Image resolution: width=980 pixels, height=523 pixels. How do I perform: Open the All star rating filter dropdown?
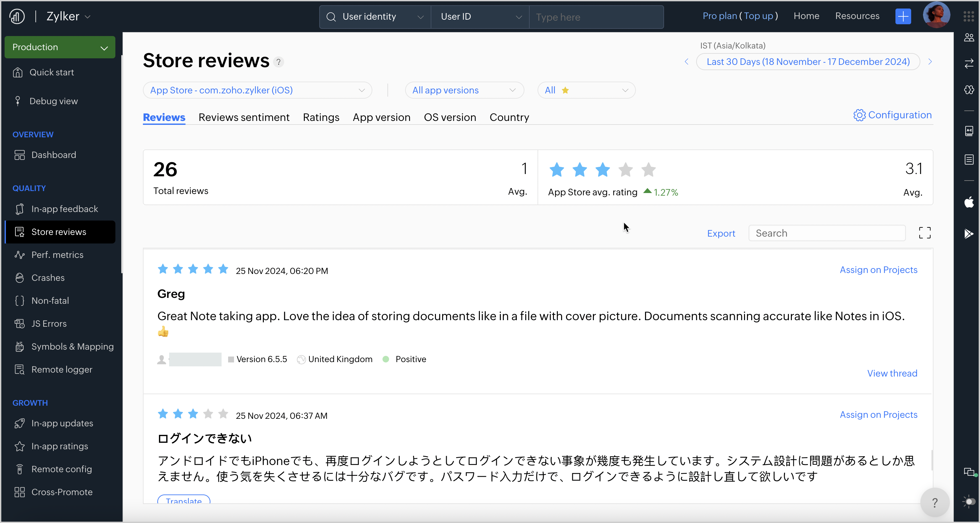coord(586,90)
